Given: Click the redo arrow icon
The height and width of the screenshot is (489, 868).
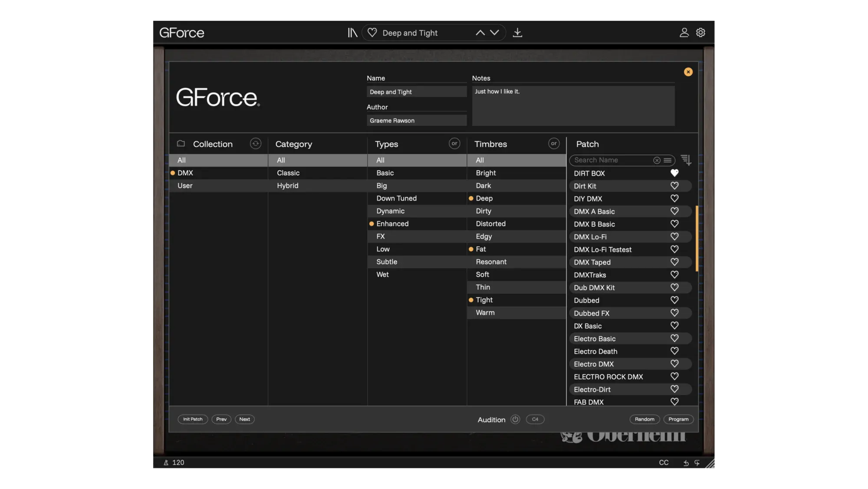Looking at the screenshot, I should pyautogui.click(x=697, y=463).
